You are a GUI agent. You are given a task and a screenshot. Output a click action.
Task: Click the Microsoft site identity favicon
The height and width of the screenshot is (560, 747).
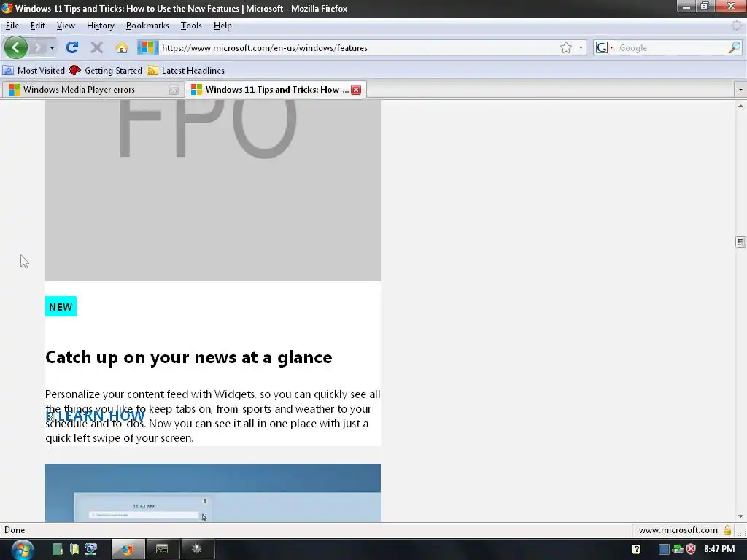[x=147, y=47]
